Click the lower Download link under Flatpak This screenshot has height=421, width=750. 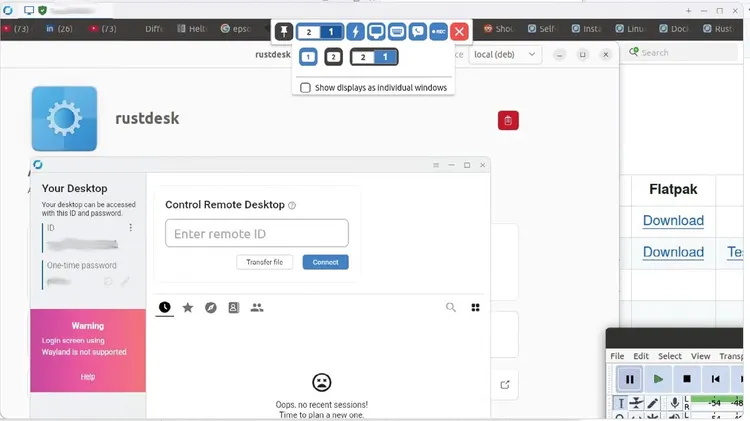point(673,252)
